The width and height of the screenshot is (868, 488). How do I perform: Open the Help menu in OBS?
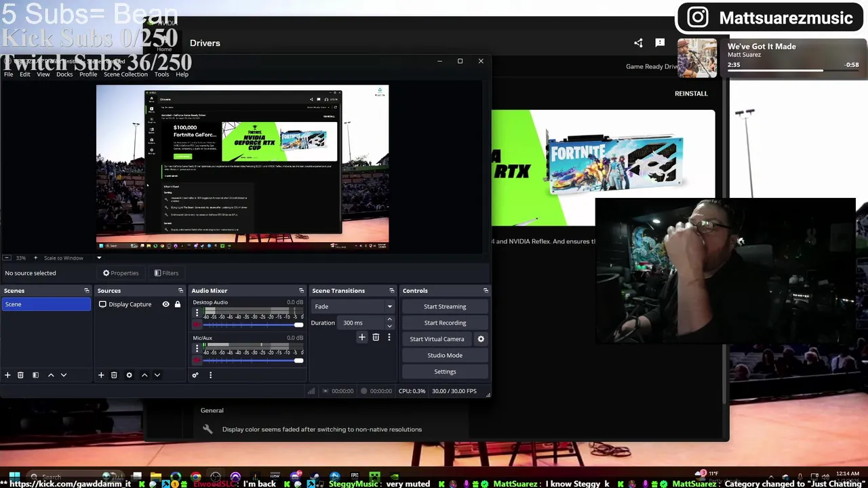[182, 75]
